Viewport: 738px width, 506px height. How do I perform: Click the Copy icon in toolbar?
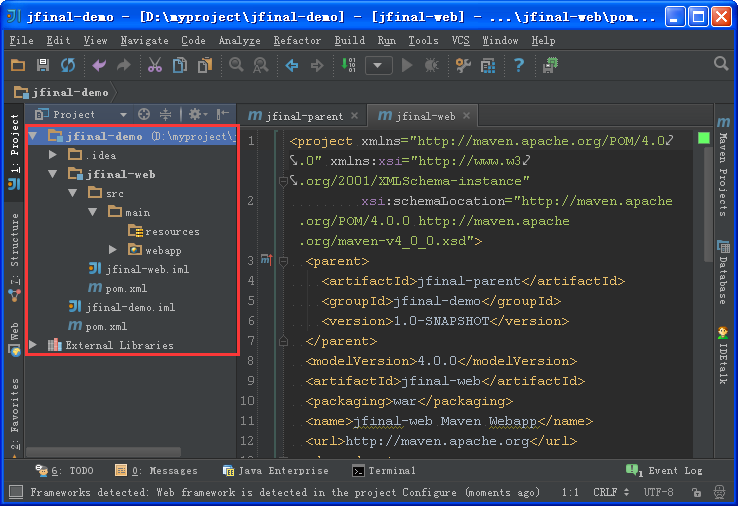pyautogui.click(x=179, y=65)
